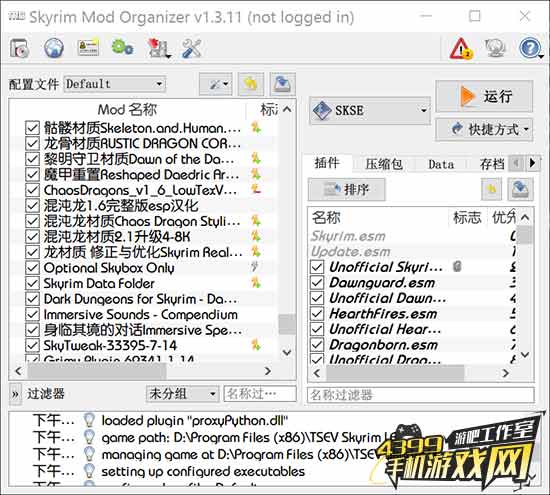Toggle SkyTweak-33395-7-14 mod checkbox

pos(32,345)
